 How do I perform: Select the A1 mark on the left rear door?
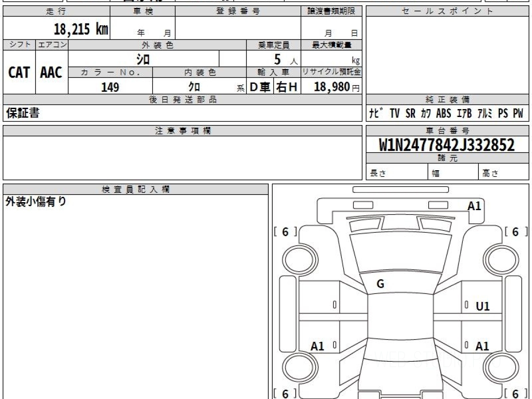coord(317,346)
